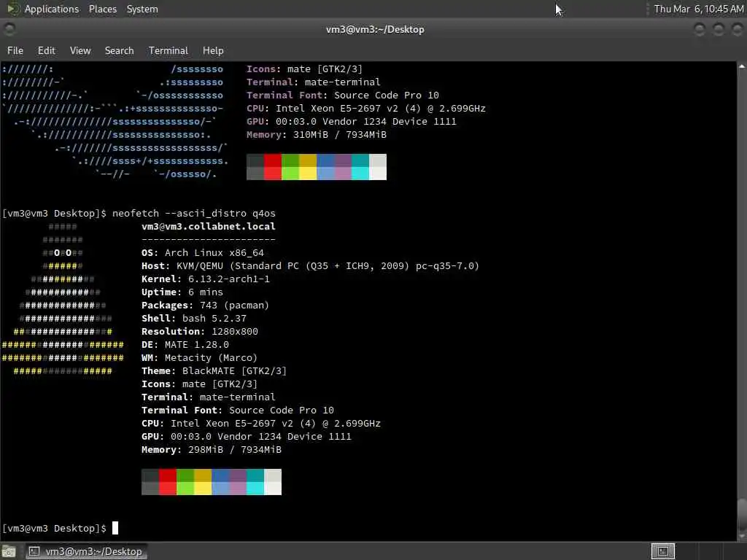Click the window title 'vm3@vm3:~/Desktop'

[375, 29]
